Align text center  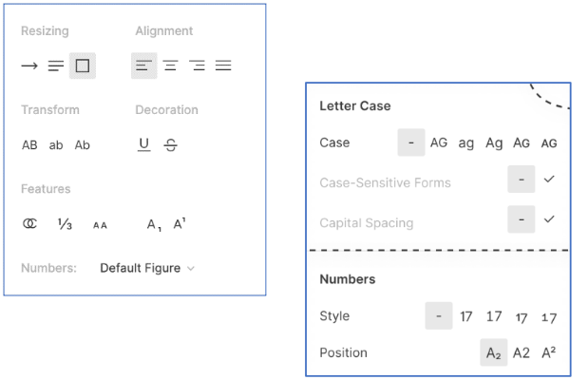(170, 66)
